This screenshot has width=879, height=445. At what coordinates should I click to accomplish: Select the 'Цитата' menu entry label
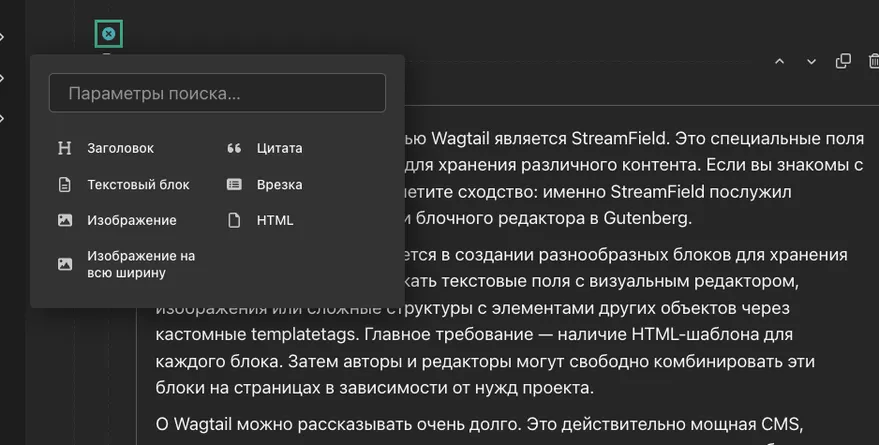click(x=279, y=148)
